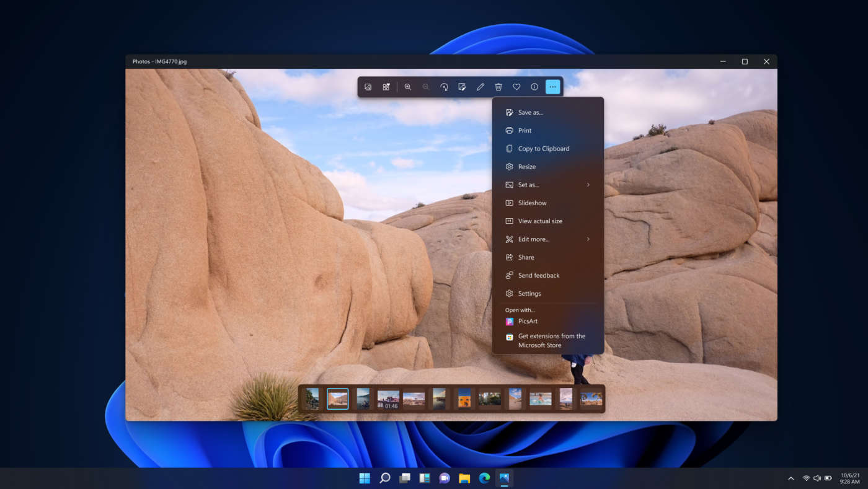
Task: Choose Copy to Clipboard
Action: tap(544, 148)
